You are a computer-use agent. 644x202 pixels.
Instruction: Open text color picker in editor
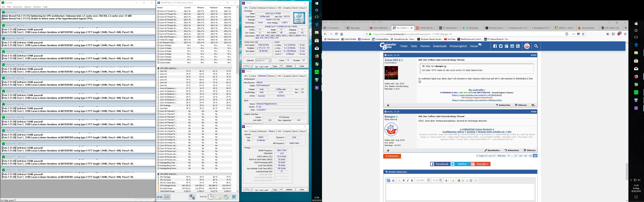[x=447, y=180]
